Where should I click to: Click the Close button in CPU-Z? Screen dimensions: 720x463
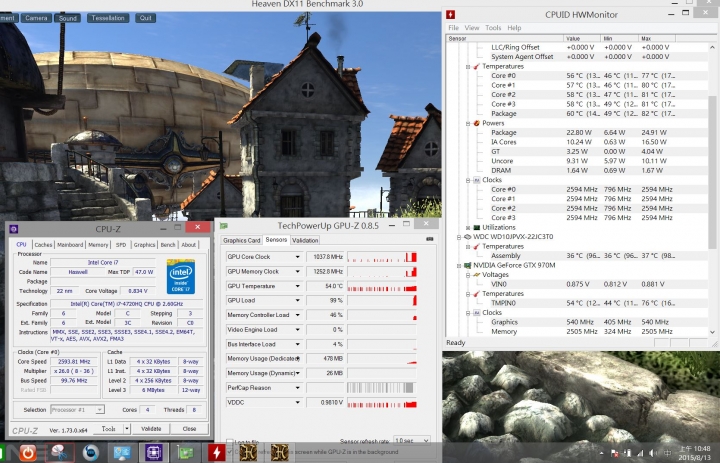189,429
